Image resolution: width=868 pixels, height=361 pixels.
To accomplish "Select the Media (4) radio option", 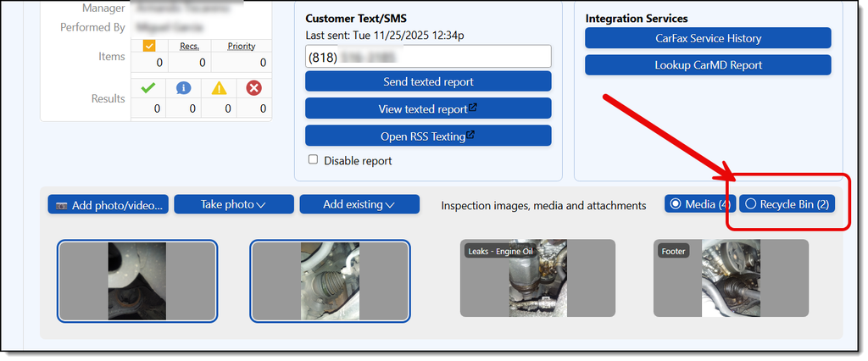I will point(700,203).
